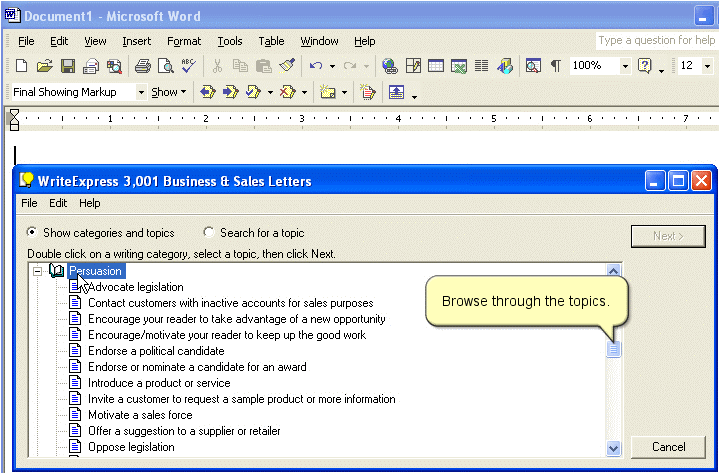Open the Tables and Borders toolbar icon
This screenshot has height=473, width=719.
tap(413, 66)
